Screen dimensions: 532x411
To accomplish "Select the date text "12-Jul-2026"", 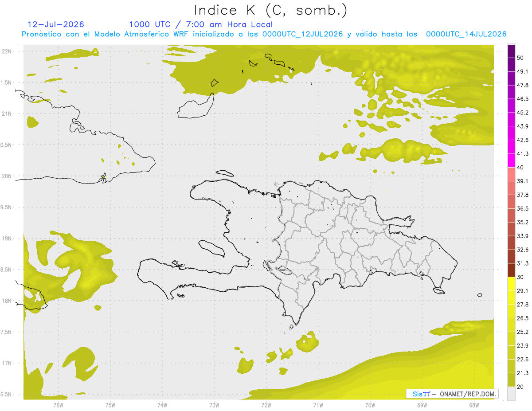I will coord(56,24).
